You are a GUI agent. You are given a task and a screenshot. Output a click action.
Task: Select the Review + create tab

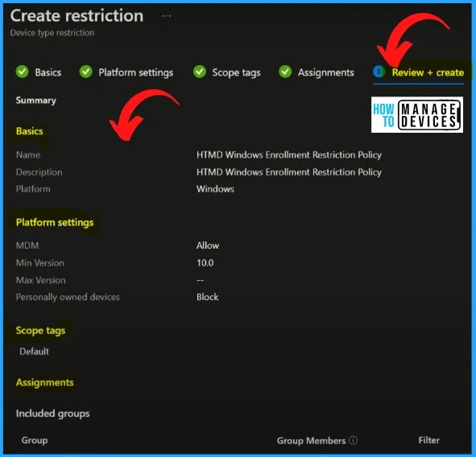click(x=428, y=72)
